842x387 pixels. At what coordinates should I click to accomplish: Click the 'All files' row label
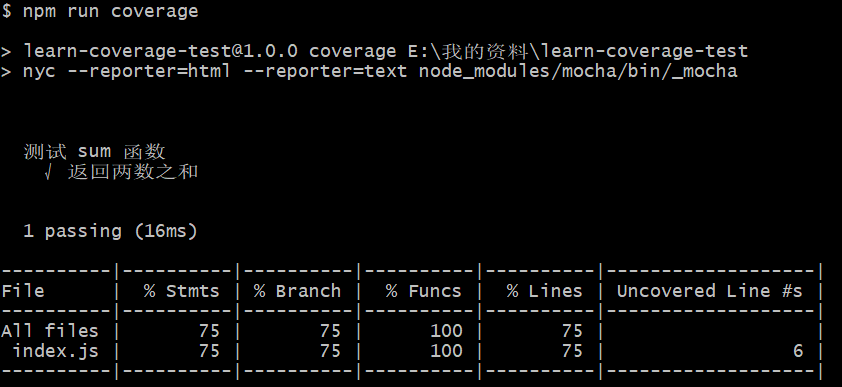tap(50, 331)
